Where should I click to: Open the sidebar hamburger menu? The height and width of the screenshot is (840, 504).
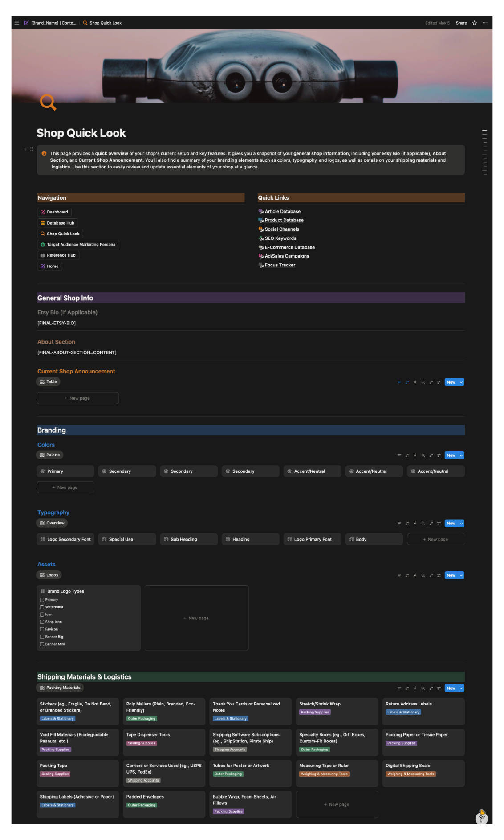17,23
